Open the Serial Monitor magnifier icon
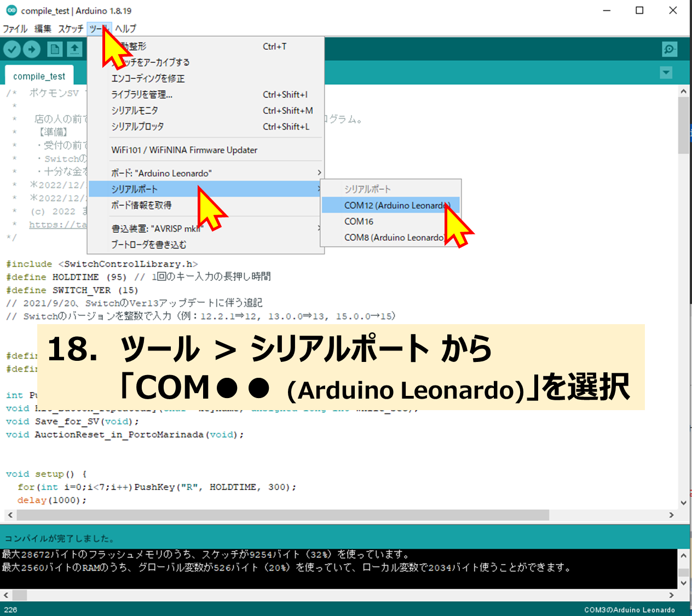The width and height of the screenshot is (692, 616). (x=670, y=49)
